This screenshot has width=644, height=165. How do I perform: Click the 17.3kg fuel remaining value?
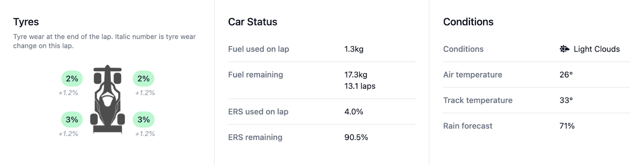click(x=356, y=75)
